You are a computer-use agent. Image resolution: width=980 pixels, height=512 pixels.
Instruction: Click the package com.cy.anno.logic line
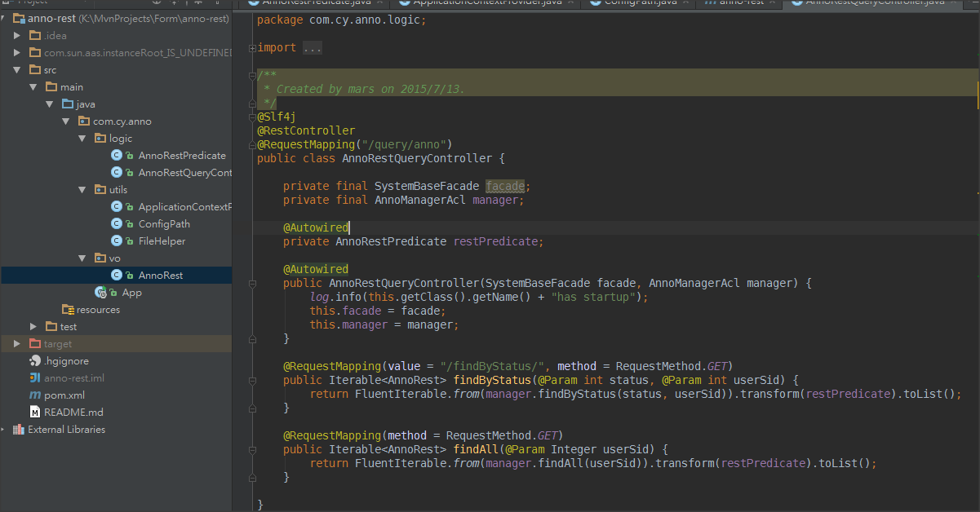click(x=342, y=20)
